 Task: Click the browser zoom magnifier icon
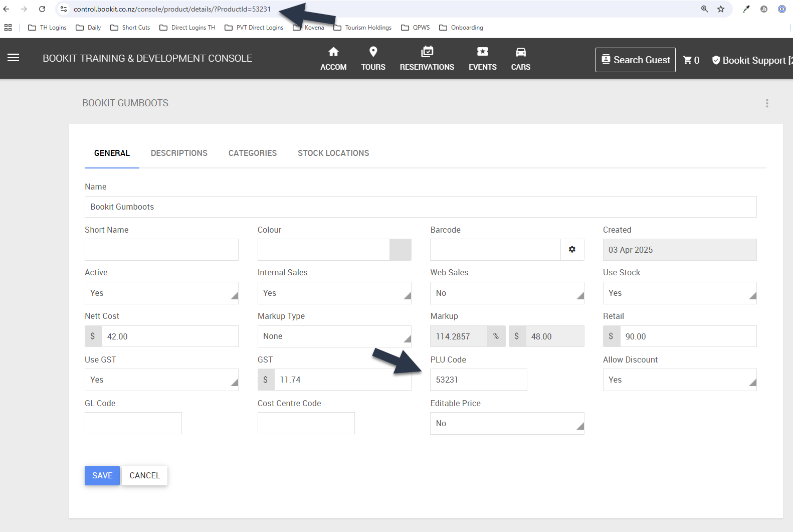pyautogui.click(x=705, y=9)
